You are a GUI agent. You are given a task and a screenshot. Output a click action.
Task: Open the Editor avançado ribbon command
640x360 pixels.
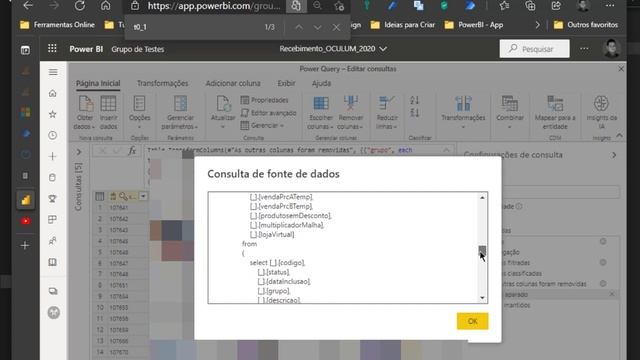pyautogui.click(x=268, y=113)
